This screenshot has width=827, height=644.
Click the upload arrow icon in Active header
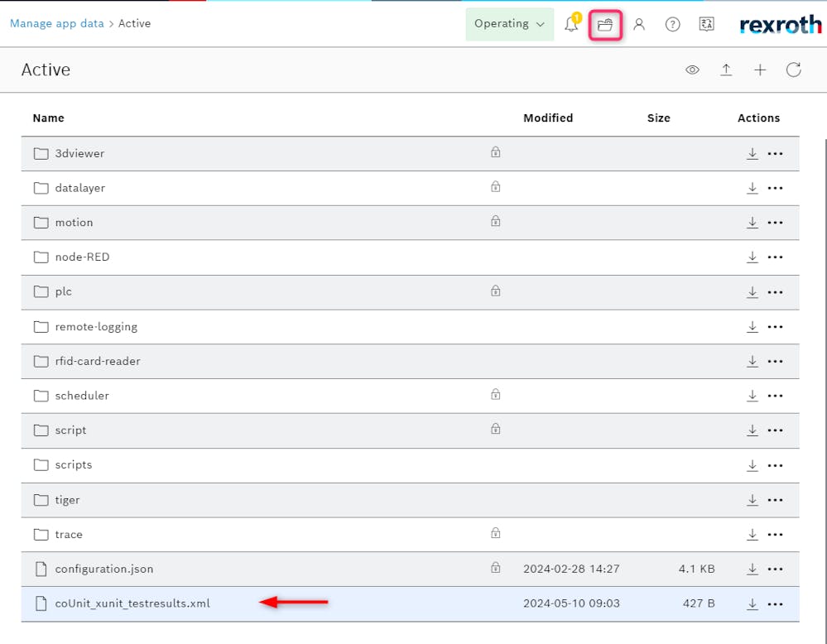(726, 70)
